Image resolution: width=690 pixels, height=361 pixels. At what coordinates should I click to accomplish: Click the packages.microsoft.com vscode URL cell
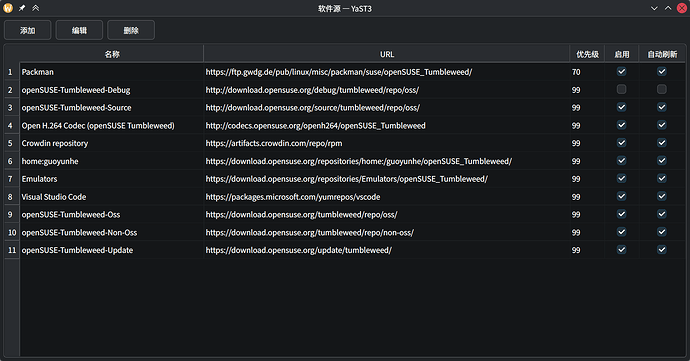(x=387, y=197)
